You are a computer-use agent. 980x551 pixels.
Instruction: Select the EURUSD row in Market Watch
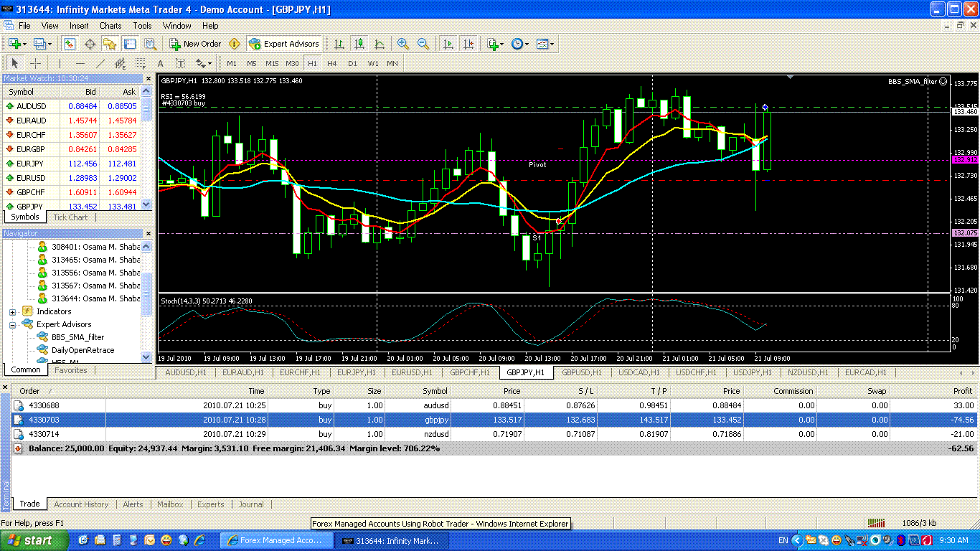tap(31, 178)
